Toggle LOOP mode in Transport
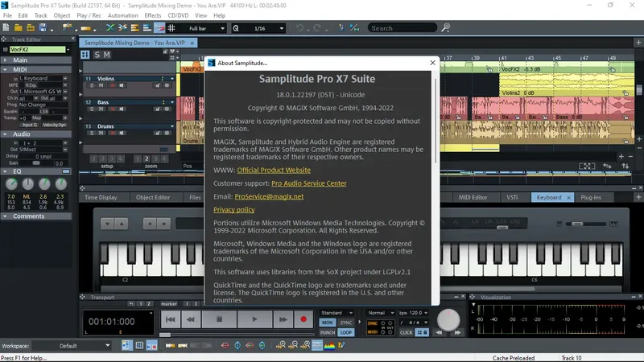This screenshot has width=644, height=362. point(346,332)
